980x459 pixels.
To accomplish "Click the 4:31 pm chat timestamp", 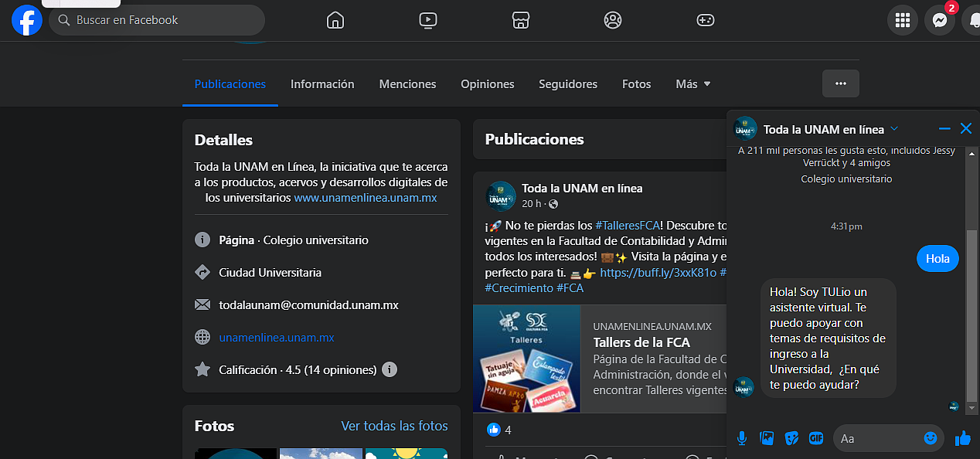I will [x=846, y=226].
